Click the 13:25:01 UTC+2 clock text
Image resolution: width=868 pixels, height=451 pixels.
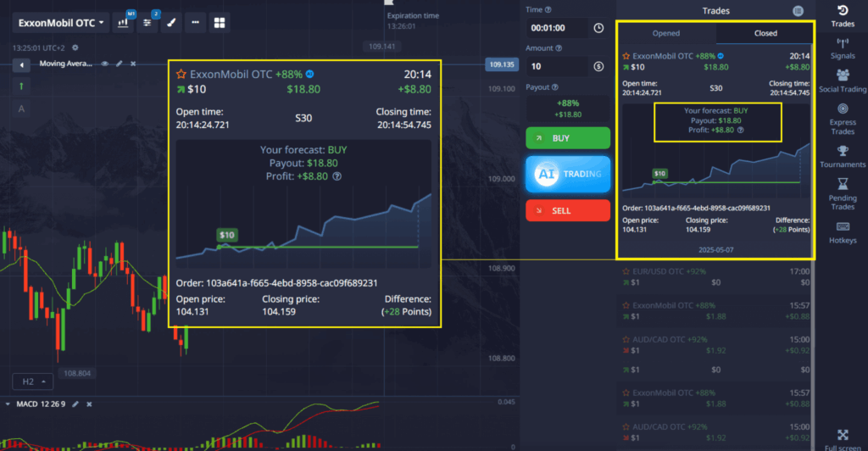pos(39,48)
